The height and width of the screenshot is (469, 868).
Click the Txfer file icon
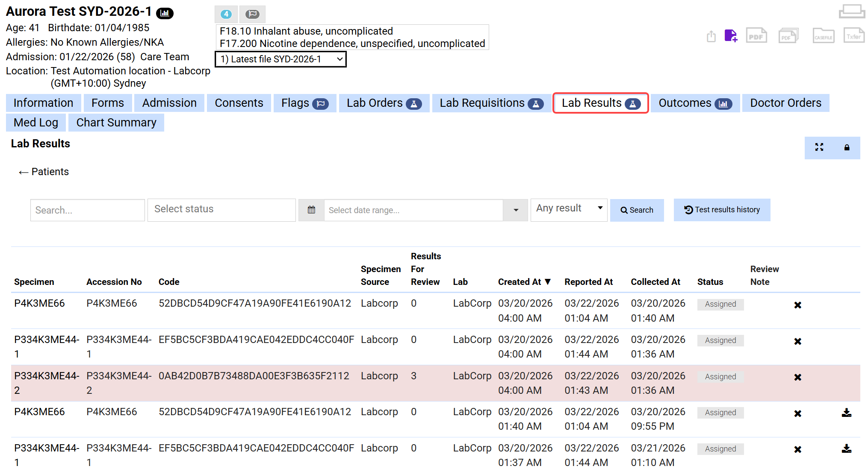[x=853, y=36]
